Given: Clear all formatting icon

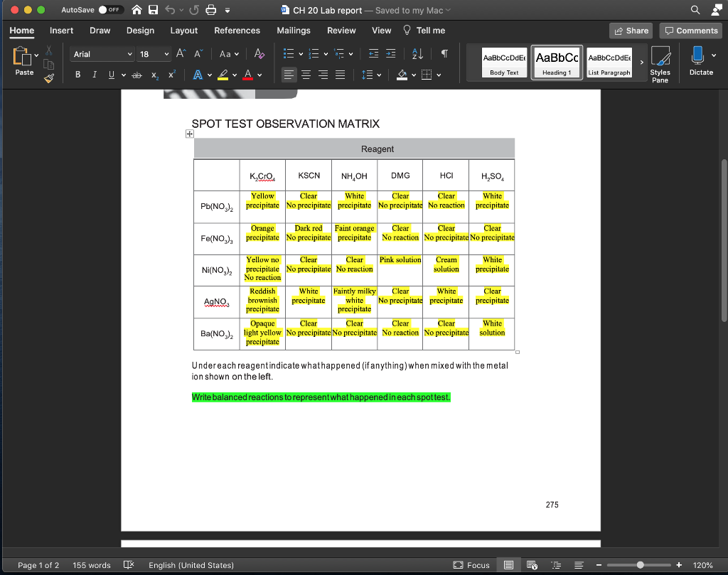Looking at the screenshot, I should 259,54.
